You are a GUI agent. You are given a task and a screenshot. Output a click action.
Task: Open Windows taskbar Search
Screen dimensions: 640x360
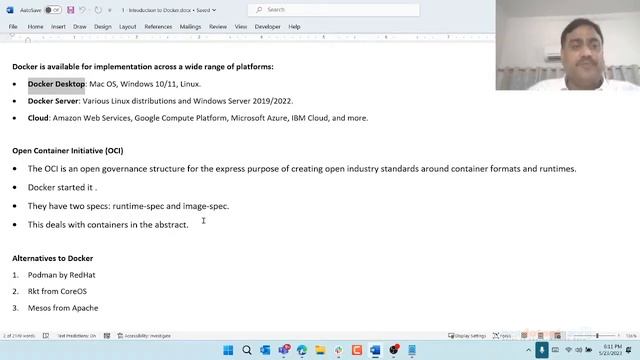[247, 350]
